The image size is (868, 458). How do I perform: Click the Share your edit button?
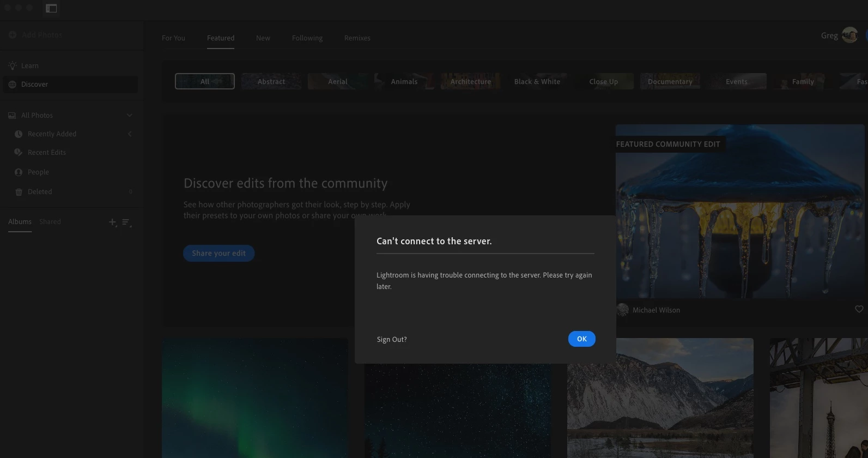(218, 253)
